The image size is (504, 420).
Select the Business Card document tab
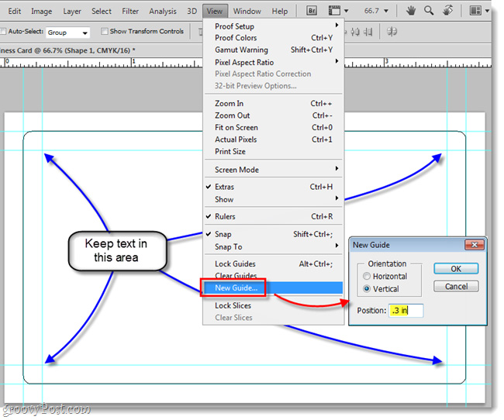(67, 50)
